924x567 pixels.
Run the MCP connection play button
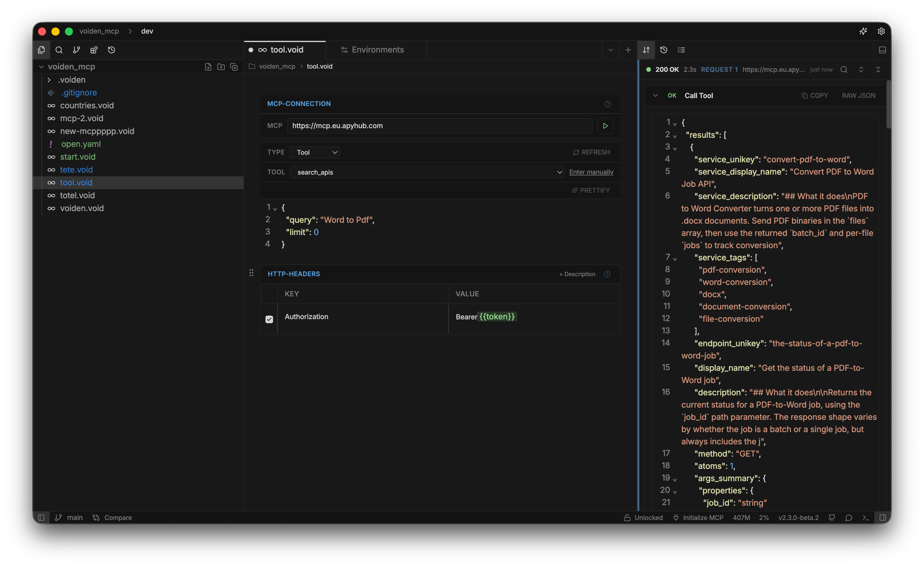(x=605, y=126)
